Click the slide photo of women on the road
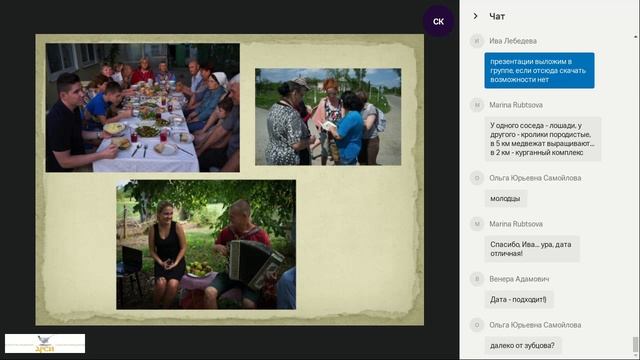Viewport: 640px width, 360px height. [328, 116]
